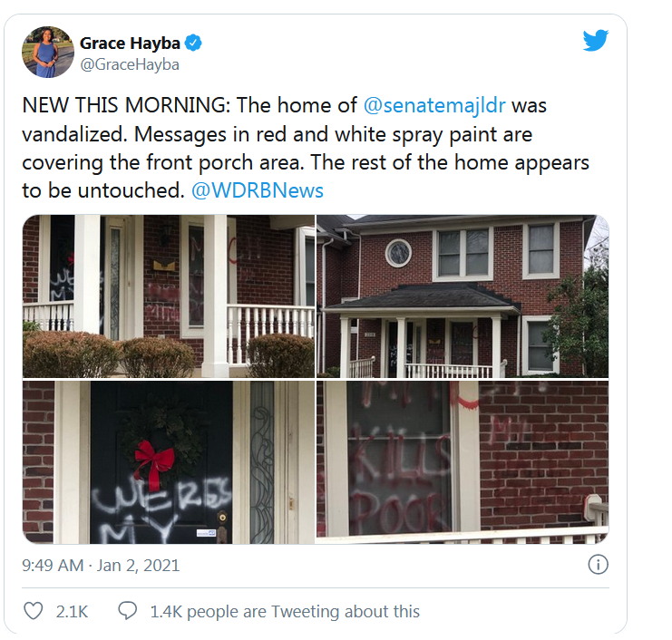Open Grace Hayba's profile picture

coord(48,52)
